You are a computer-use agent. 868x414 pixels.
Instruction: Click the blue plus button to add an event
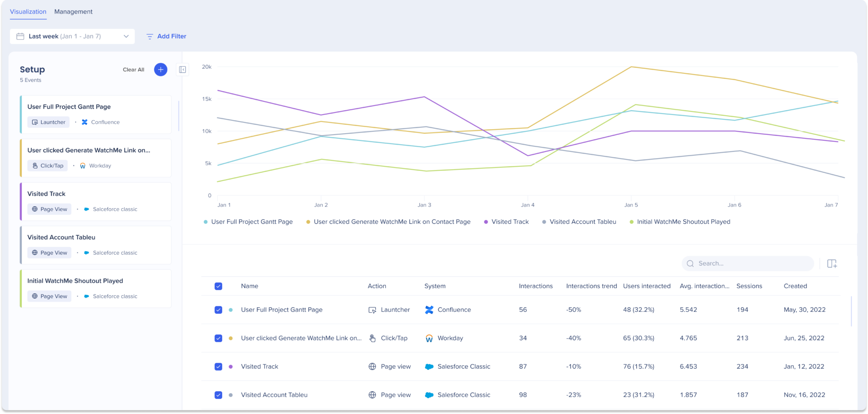click(x=160, y=70)
